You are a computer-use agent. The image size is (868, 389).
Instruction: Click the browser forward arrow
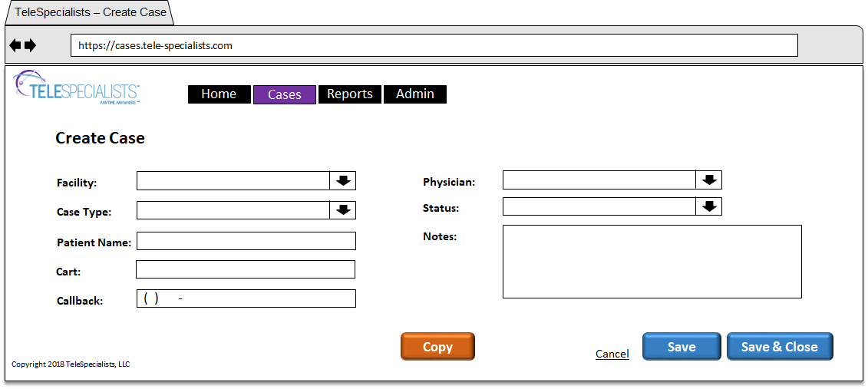tap(30, 46)
